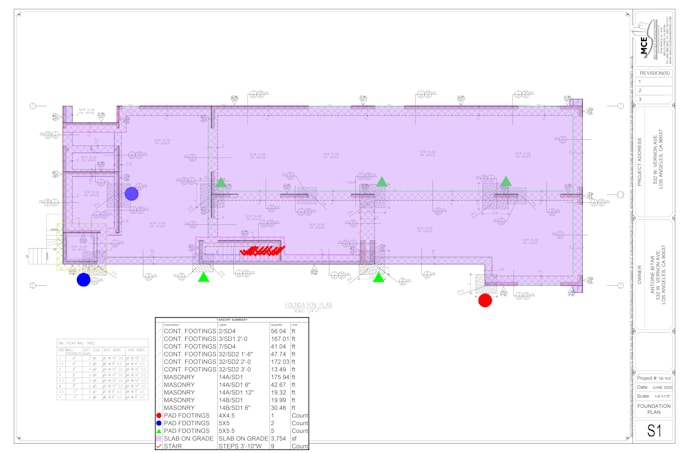This screenshot has height=453, width=680.
Task: Click the STEPS 3'-10"W label
Action: [240, 446]
